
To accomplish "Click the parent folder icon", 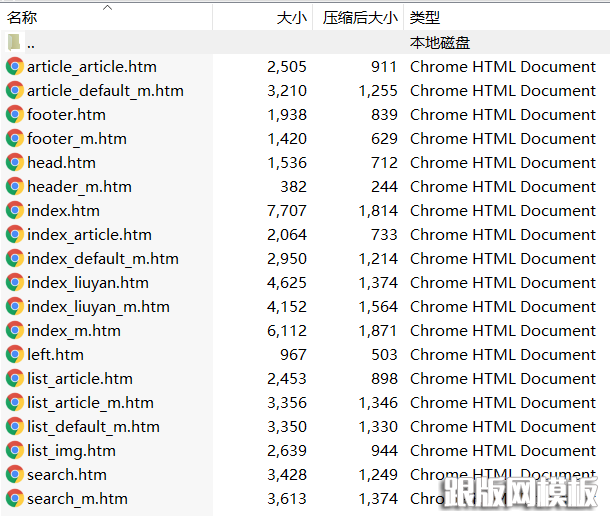I will (15, 43).
